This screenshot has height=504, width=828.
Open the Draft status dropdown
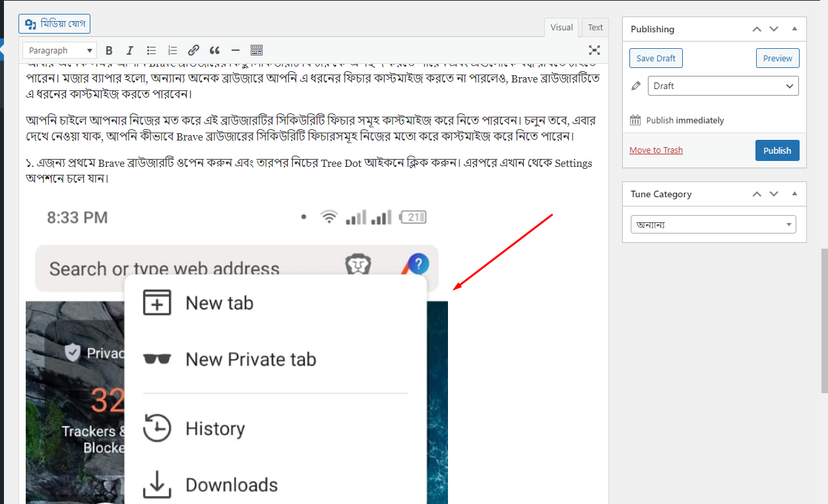(x=723, y=85)
